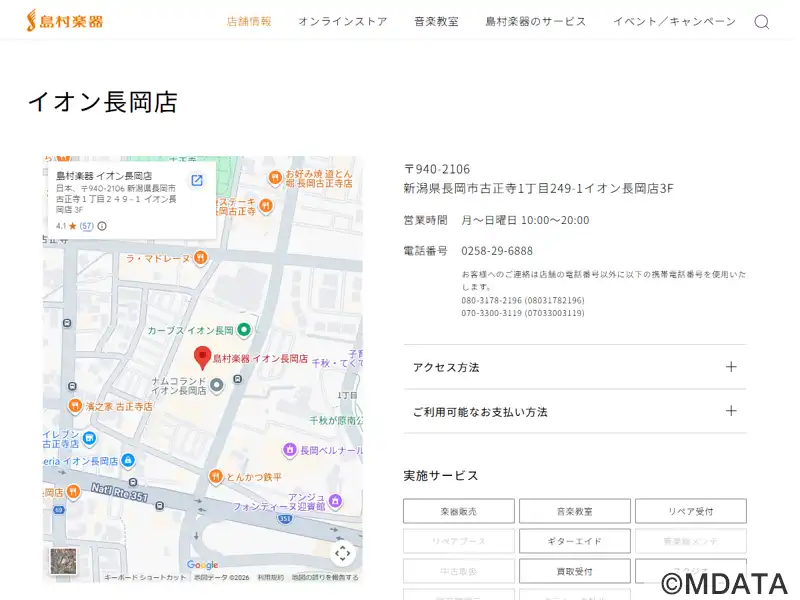Open larger map via external link icon
This screenshot has height=600, width=800.
(x=197, y=180)
